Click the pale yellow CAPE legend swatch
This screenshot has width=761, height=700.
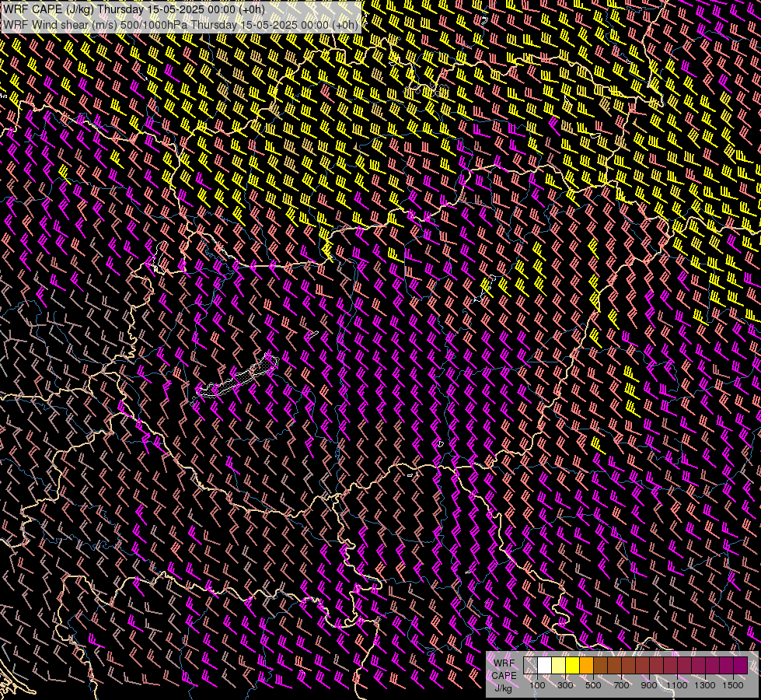click(x=559, y=666)
